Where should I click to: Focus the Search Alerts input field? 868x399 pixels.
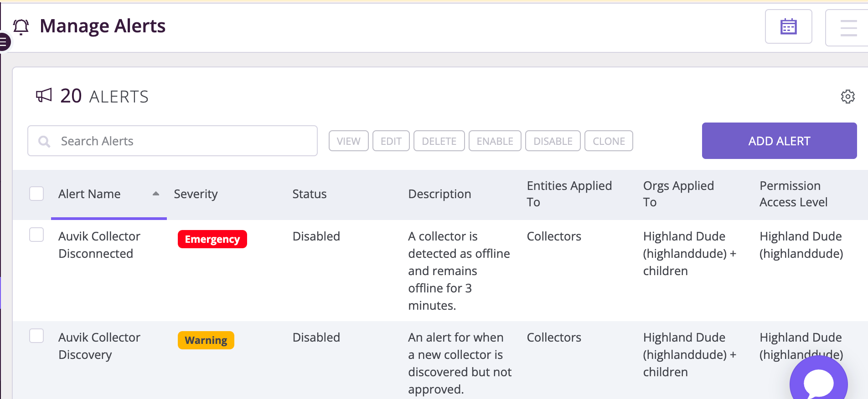coord(172,141)
